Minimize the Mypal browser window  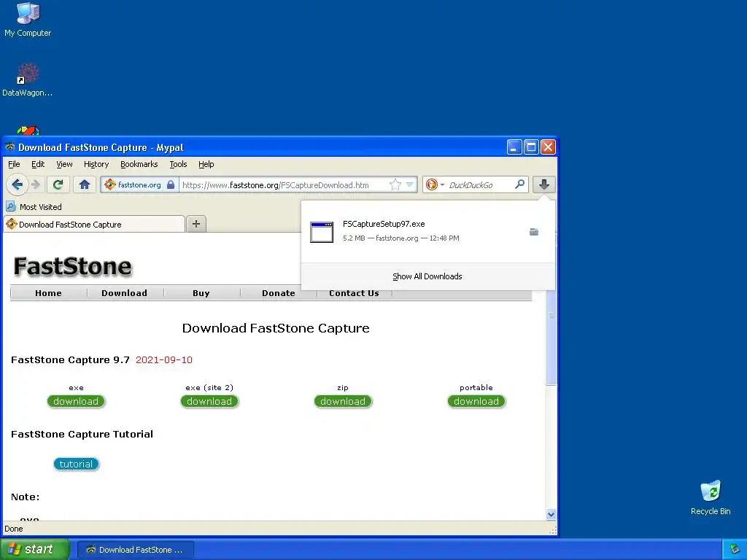point(514,147)
